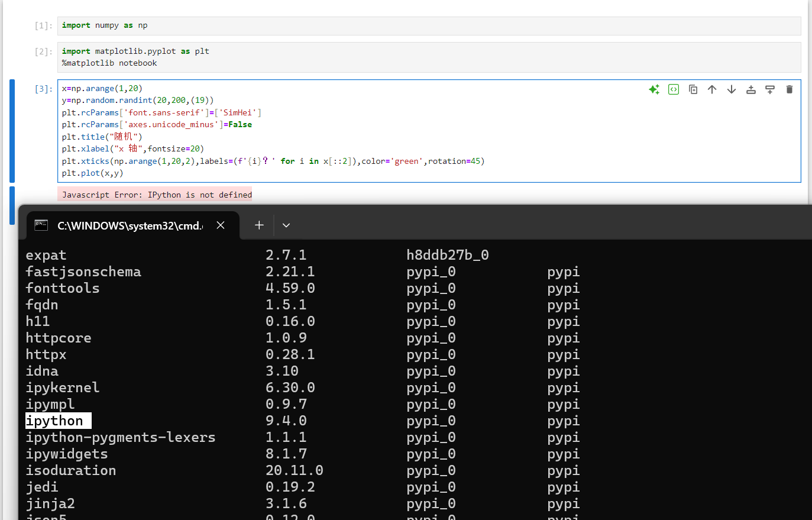Duplicate the selected notebook cell
The image size is (812, 520).
pyautogui.click(x=693, y=89)
